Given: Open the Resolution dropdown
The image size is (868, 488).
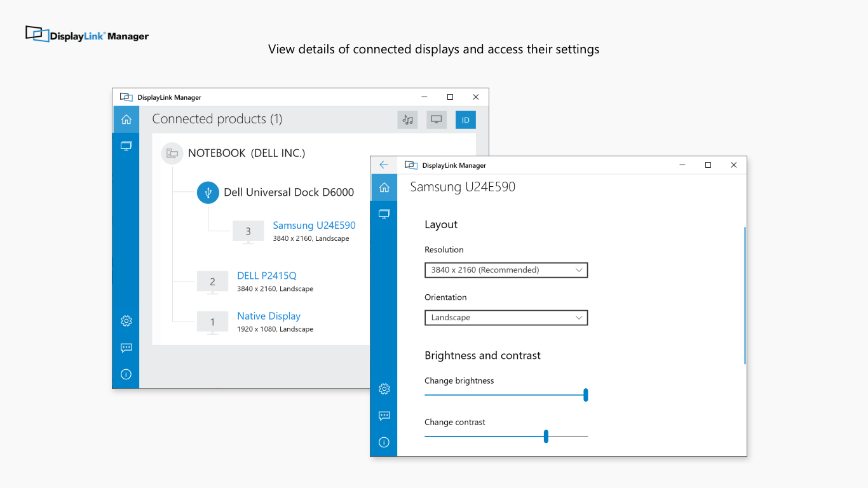Looking at the screenshot, I should [x=506, y=269].
